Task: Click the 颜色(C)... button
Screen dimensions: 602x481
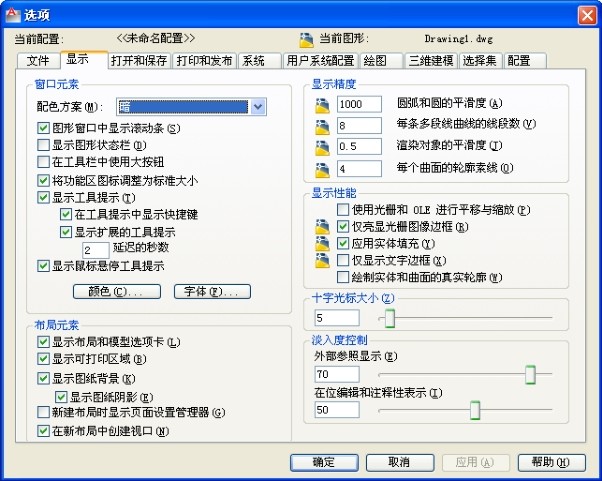Action: pos(117,291)
